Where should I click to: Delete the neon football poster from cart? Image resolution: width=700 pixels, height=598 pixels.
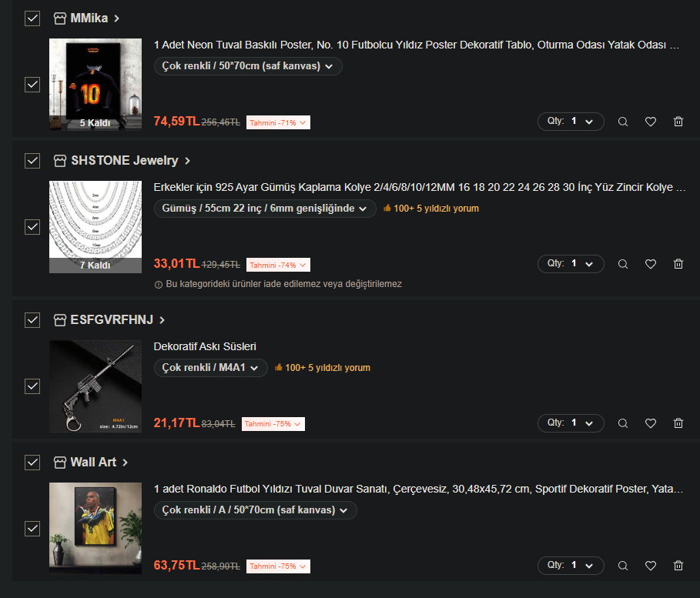point(678,122)
